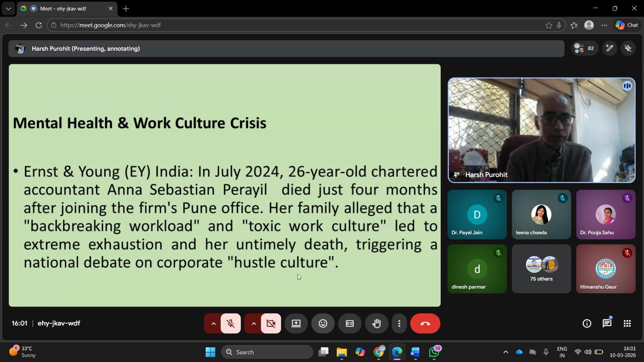
Task: Expand video settings chevron beside camera
Action: 254,323
